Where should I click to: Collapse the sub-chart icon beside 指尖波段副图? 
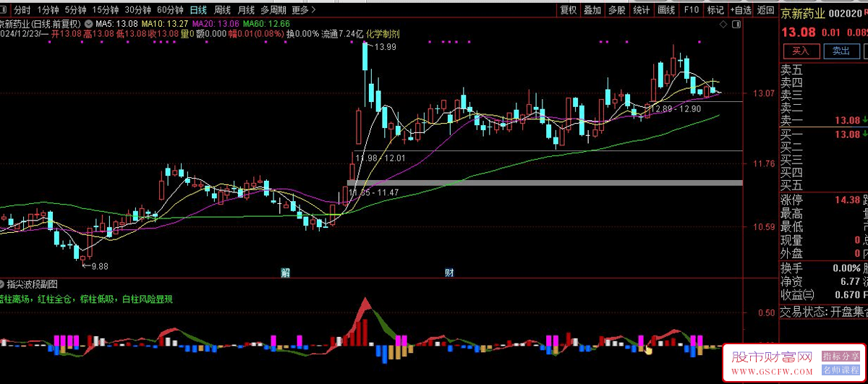tap(3, 283)
